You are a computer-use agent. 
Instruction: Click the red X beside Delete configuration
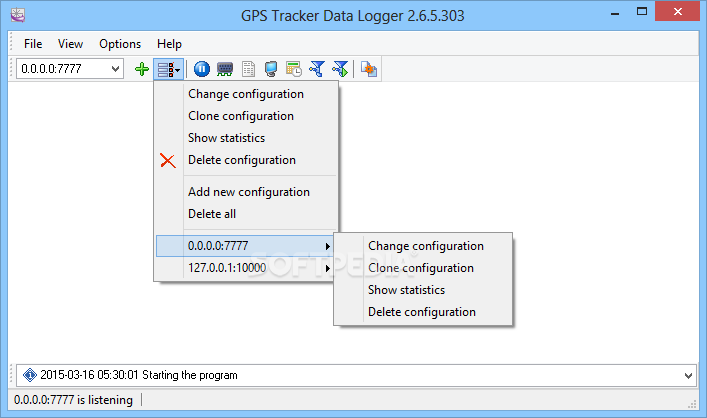click(168, 161)
